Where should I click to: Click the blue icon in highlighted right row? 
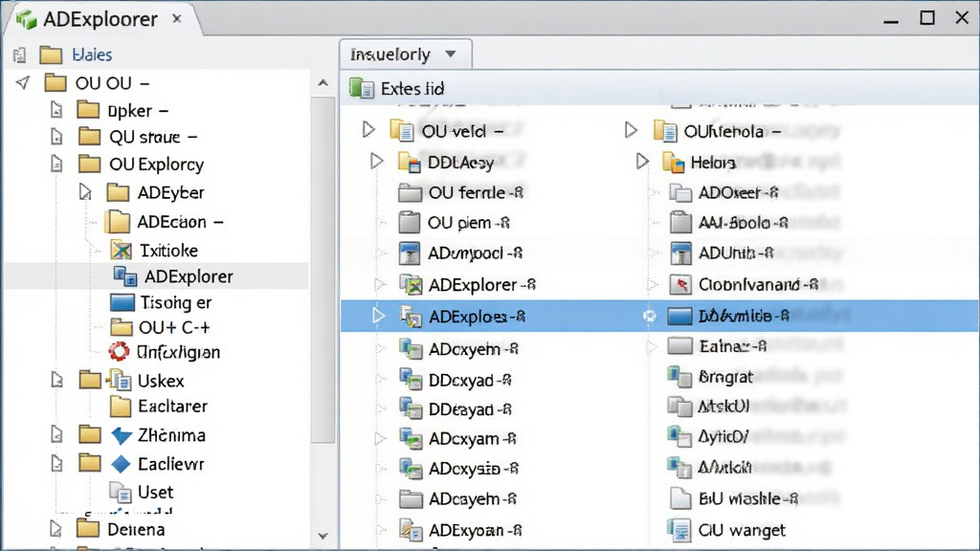pos(680,316)
